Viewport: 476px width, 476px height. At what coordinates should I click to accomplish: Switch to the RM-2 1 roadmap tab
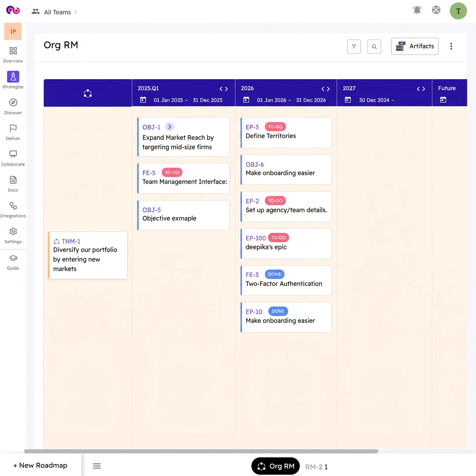click(x=316, y=467)
